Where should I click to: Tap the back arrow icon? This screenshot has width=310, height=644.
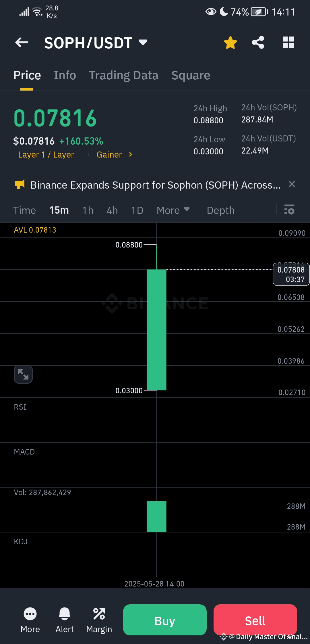[x=22, y=43]
